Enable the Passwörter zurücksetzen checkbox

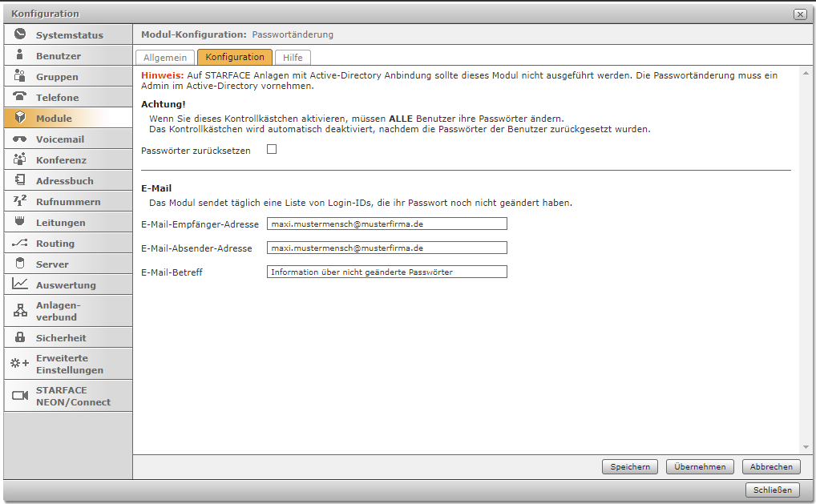272,149
